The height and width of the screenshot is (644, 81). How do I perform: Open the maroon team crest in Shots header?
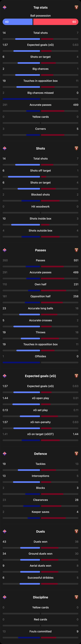tap(77, 148)
